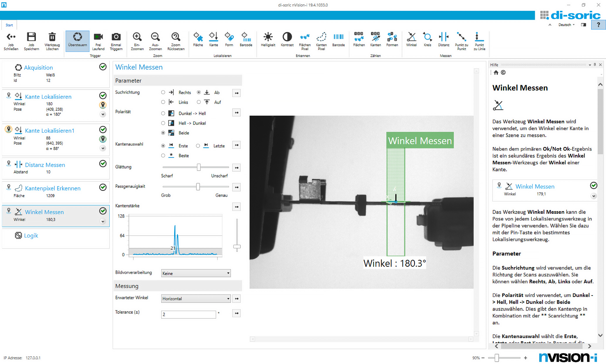606x364 pixels.
Task: Adjust the Glättung smoothing slider handle
Action: click(199, 167)
